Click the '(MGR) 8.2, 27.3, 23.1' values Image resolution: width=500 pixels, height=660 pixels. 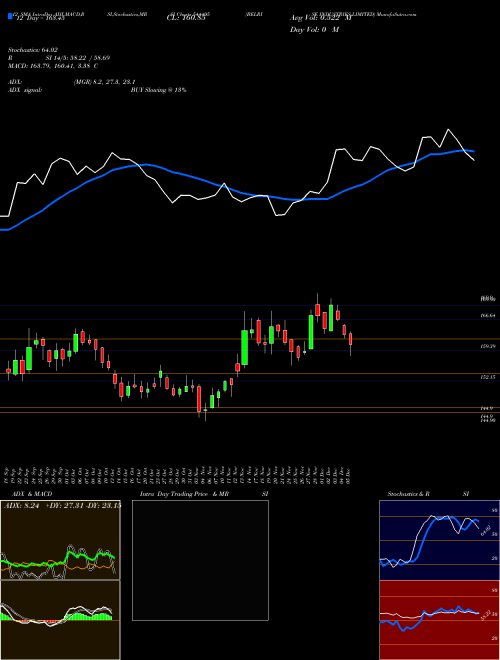click(x=105, y=82)
